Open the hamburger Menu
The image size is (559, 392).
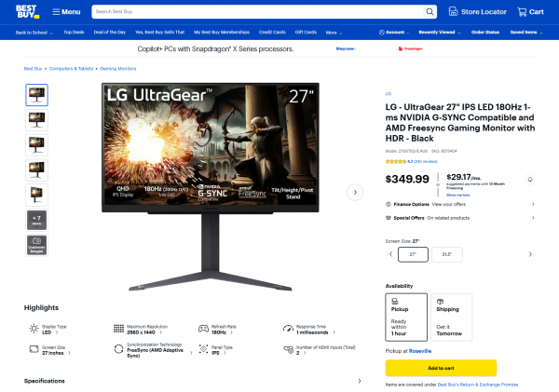coord(66,12)
